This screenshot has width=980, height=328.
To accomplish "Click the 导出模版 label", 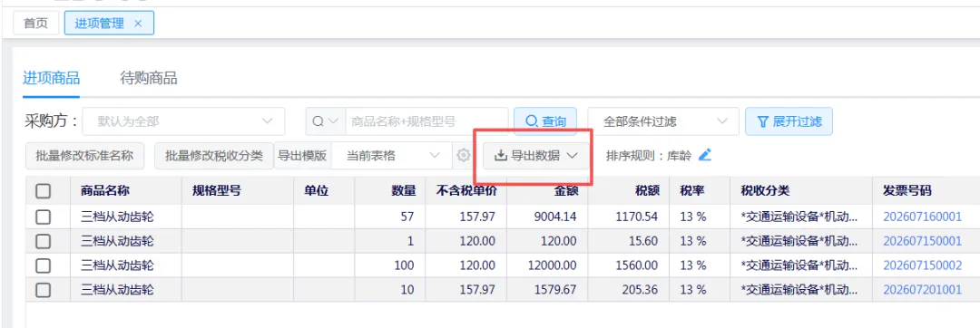I will tap(302, 156).
